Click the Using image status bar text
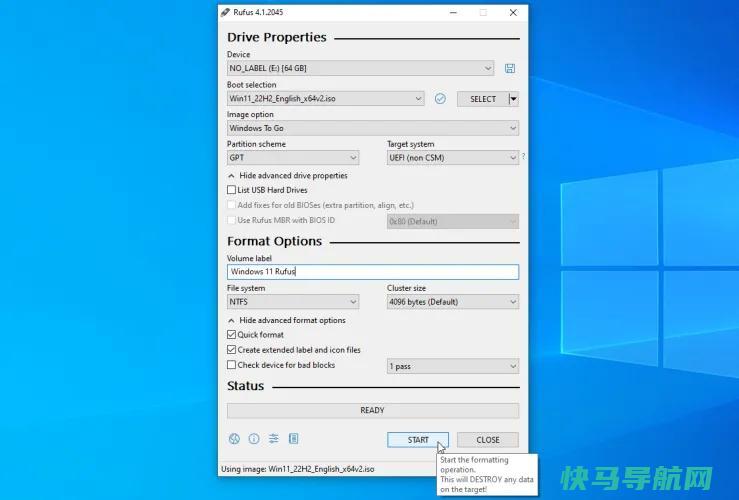The image size is (739, 500). click(x=297, y=469)
